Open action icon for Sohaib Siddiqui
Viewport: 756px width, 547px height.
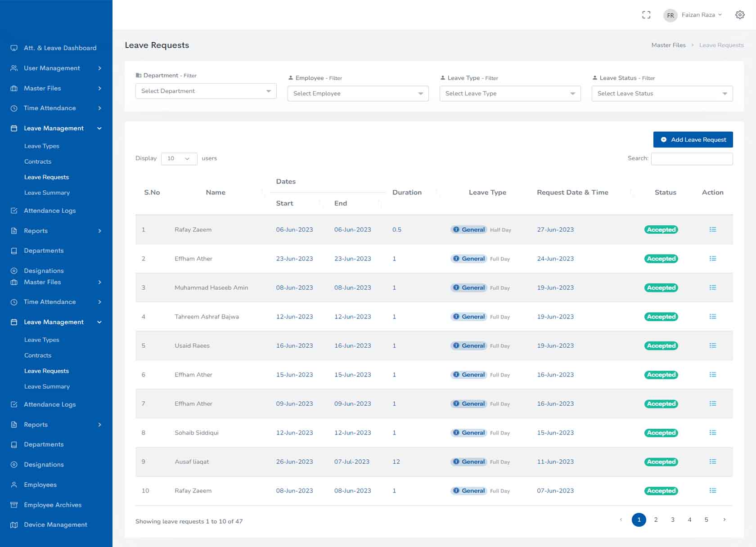[713, 433]
